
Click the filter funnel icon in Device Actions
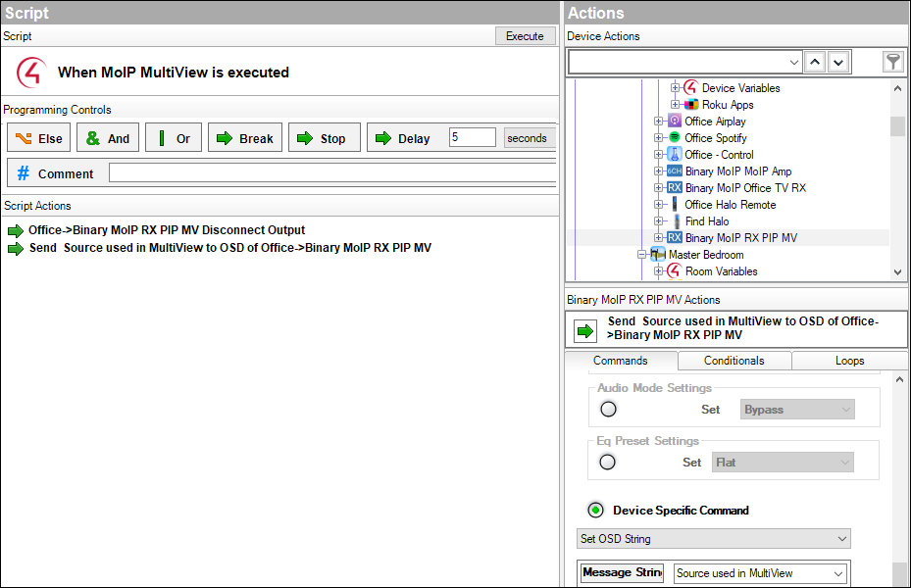pos(892,63)
